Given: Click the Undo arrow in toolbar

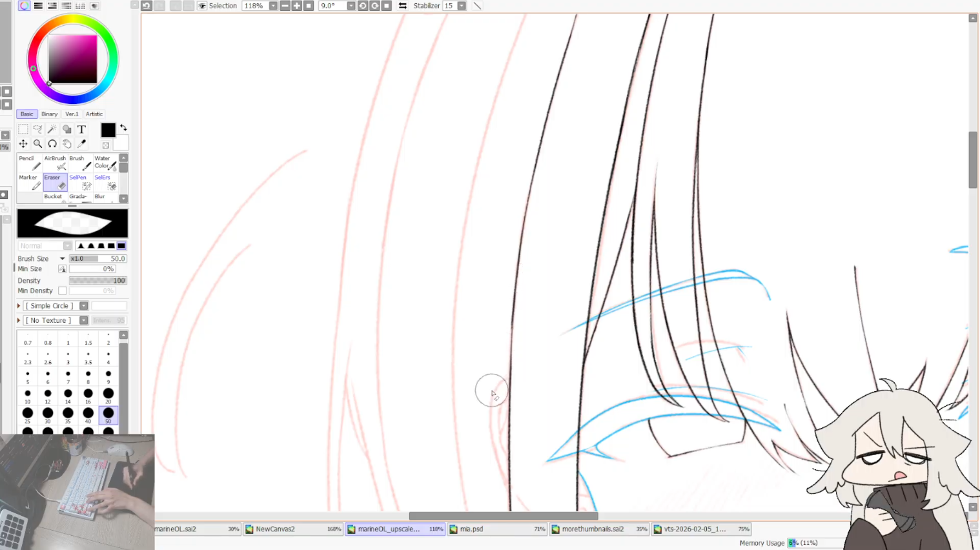Looking at the screenshot, I should coord(147,6).
